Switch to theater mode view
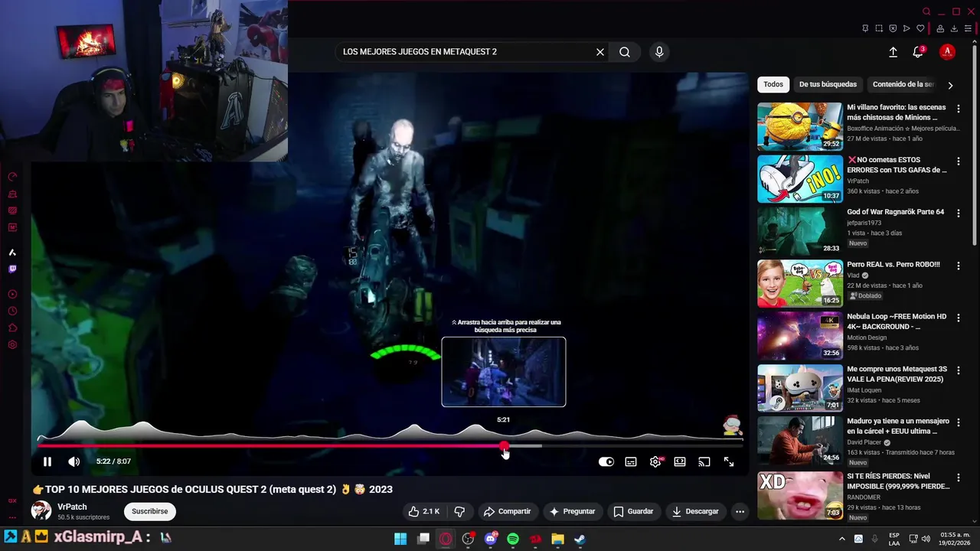980x551 pixels. tap(680, 461)
